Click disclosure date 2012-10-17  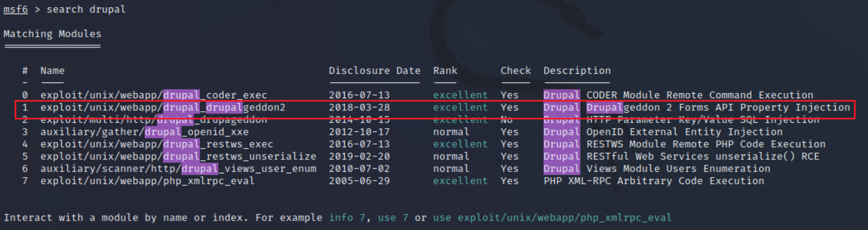359,132
